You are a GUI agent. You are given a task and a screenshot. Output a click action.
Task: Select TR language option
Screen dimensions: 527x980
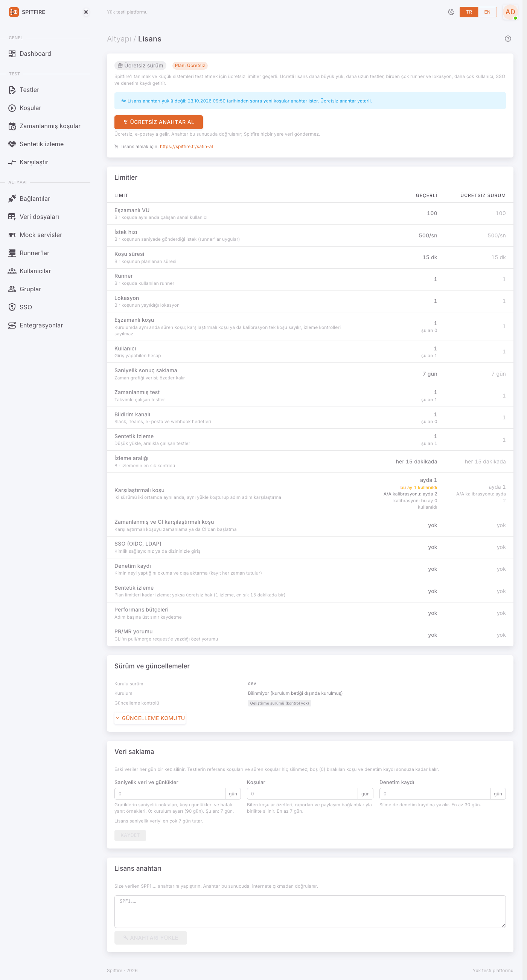click(x=469, y=12)
